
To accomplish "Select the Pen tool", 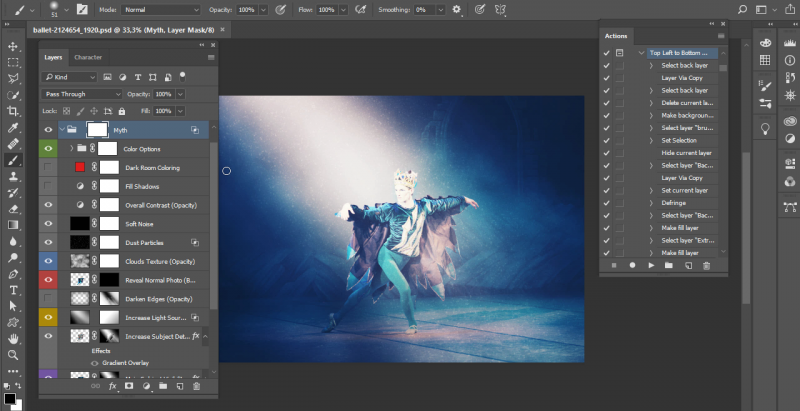I will [x=13, y=274].
